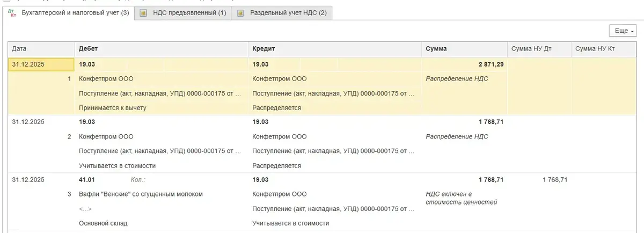Click the Принимается к вычету debit cell

(113, 108)
